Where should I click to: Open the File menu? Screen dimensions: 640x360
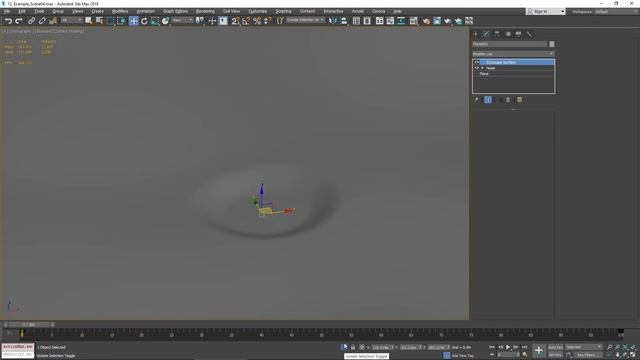click(x=7, y=11)
